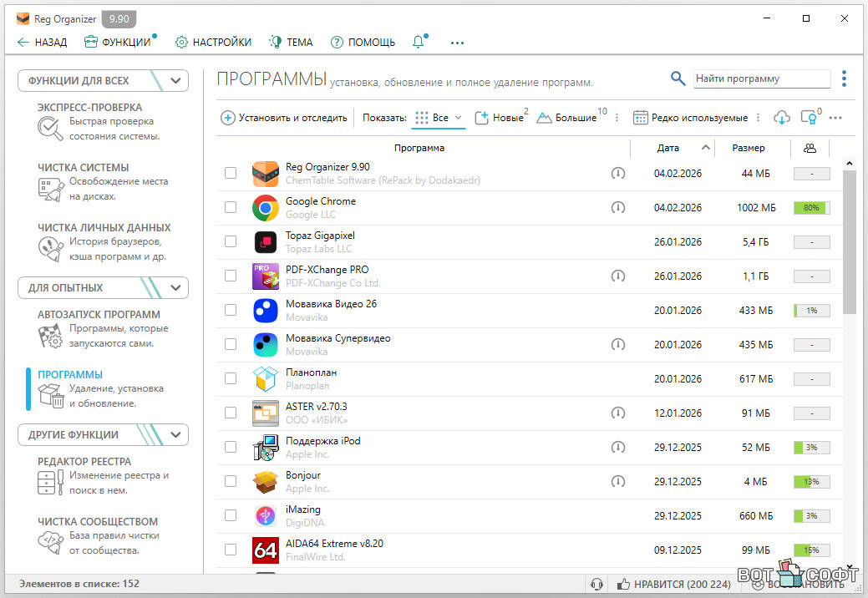Click the НРАВИТСЯ like button
The height and width of the screenshot is (598, 868).
(673, 585)
